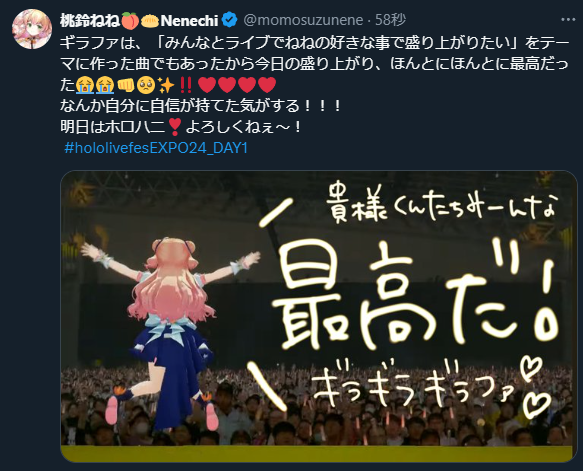Open the @momosuzunene handle link

tap(303, 20)
